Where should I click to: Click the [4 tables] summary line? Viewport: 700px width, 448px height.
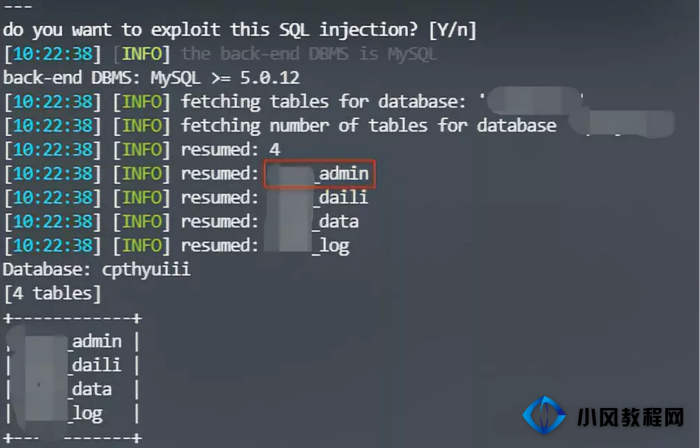[53, 294]
